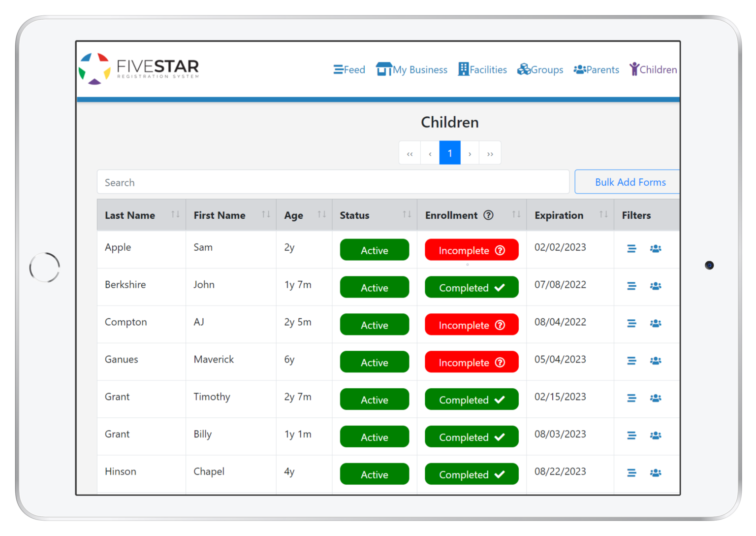Click the Facilities building icon
This screenshot has height=536, width=756.
tap(463, 69)
